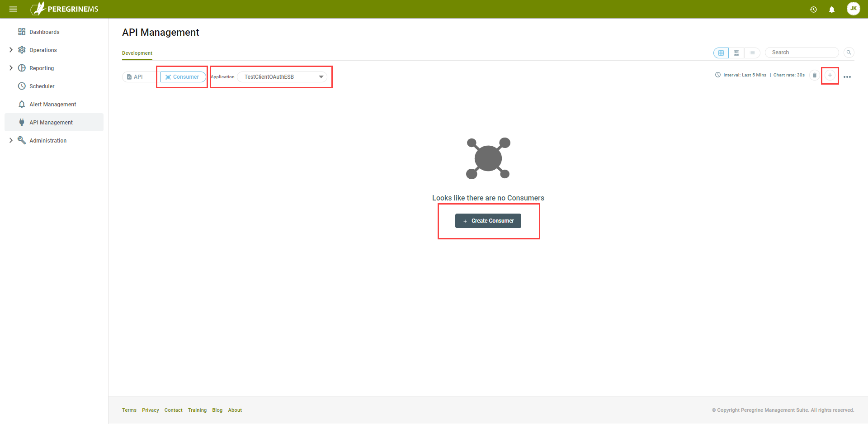Open the JK user avatar menu

pos(853,9)
